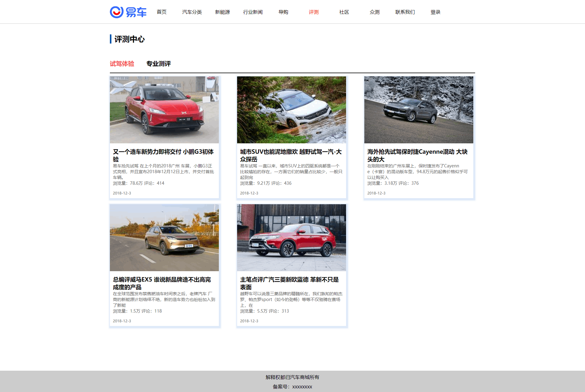
Task: Click the 登录 link
Action: click(436, 12)
